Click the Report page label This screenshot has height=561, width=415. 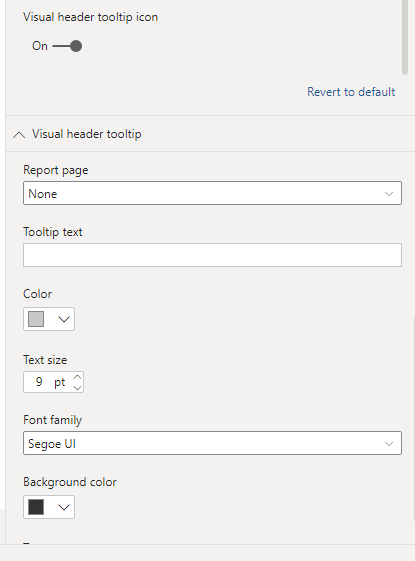55,170
